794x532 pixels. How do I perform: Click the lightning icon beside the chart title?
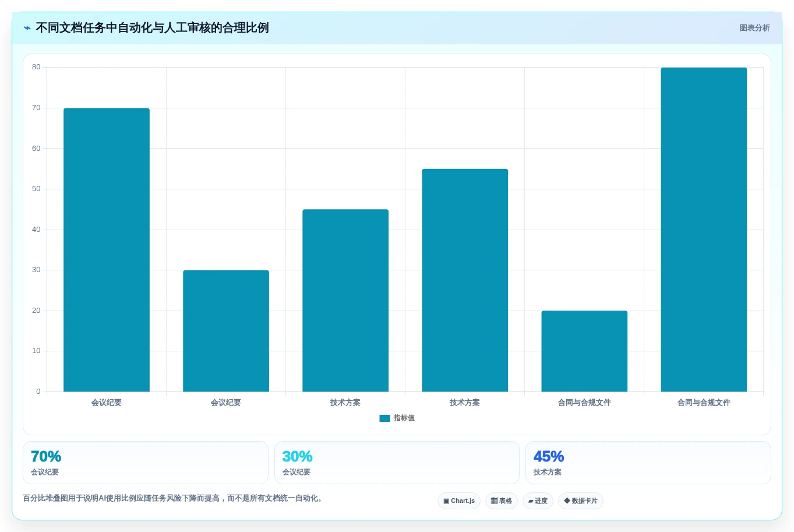point(27,28)
